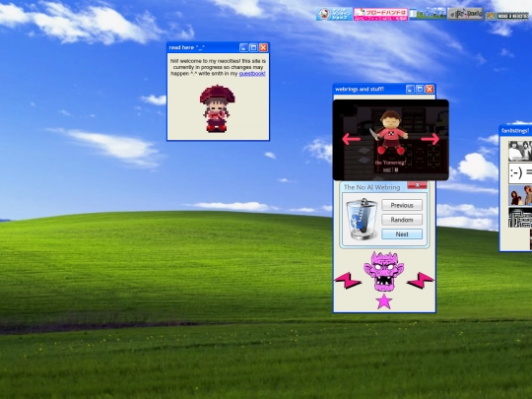Click the pink demon face webring icon

pos(384,272)
